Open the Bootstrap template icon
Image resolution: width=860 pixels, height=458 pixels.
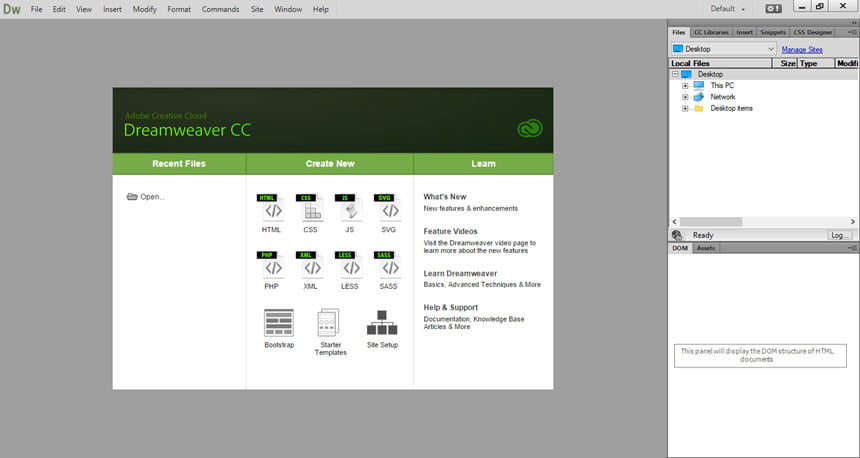point(279,323)
